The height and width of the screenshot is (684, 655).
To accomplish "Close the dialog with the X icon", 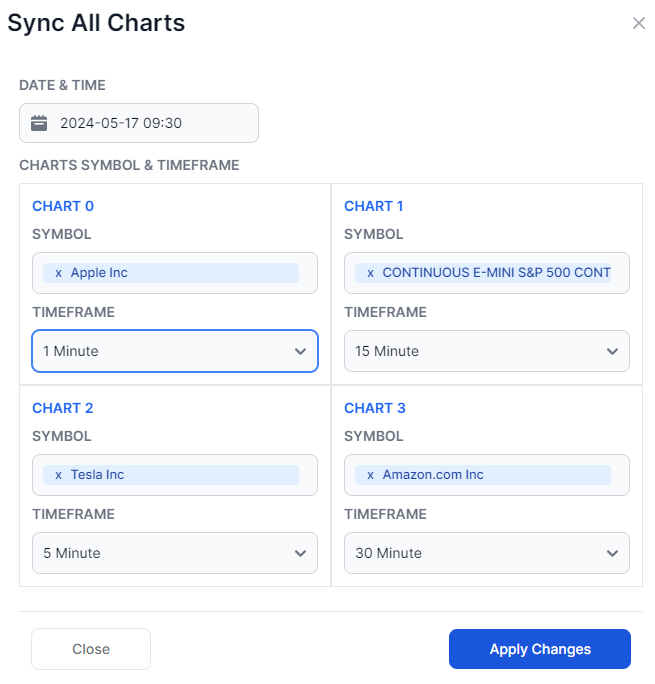I will 638,23.
